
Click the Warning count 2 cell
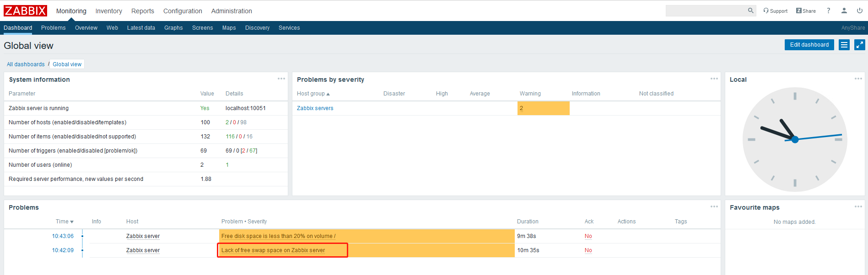point(544,108)
